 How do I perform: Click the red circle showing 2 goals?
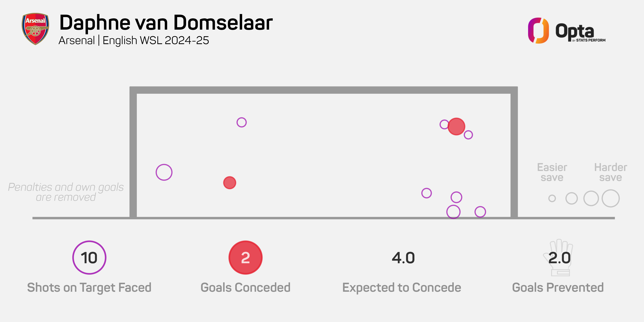click(x=246, y=257)
